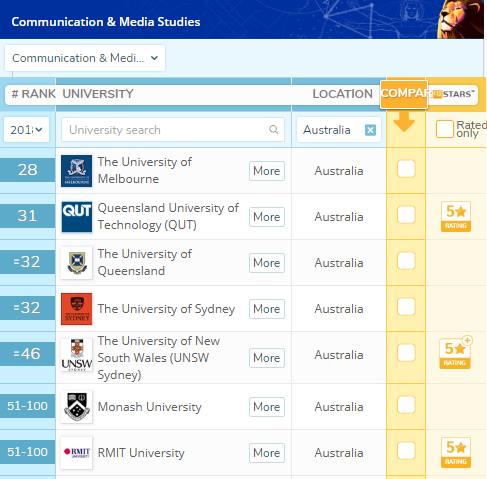Image resolution: width=487 pixels, height=479 pixels.
Task: Open the ranking year dropdown
Action: (26, 129)
